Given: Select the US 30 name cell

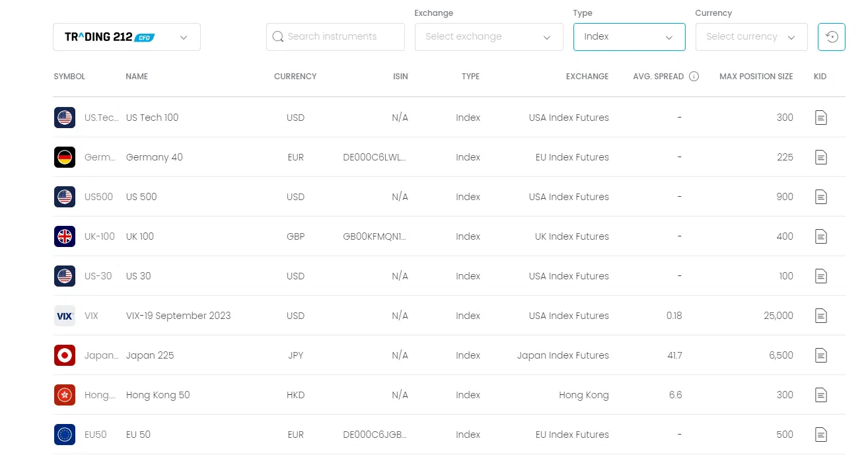Looking at the screenshot, I should (138, 276).
